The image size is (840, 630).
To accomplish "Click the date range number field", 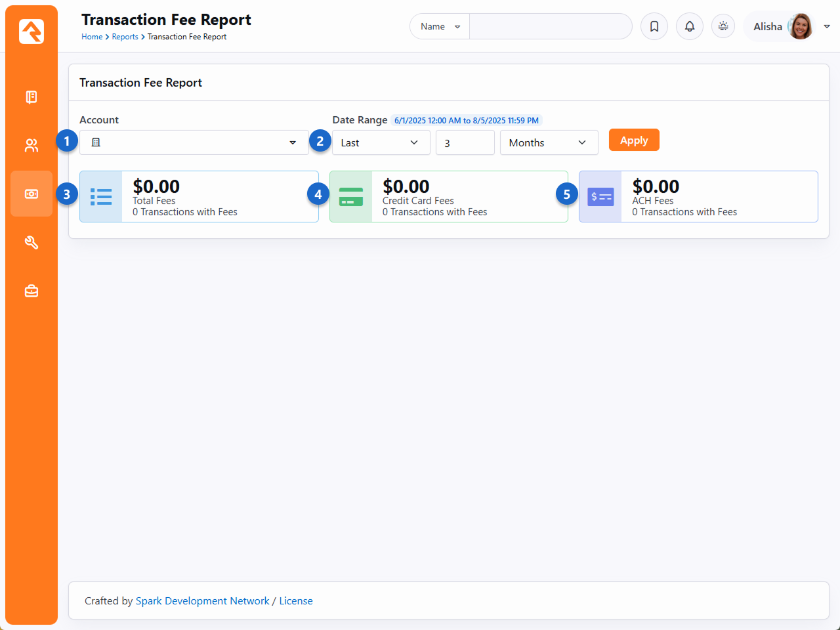I will [465, 142].
